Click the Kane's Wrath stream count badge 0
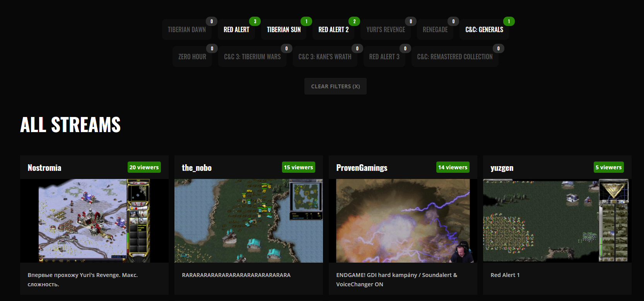 tap(357, 48)
